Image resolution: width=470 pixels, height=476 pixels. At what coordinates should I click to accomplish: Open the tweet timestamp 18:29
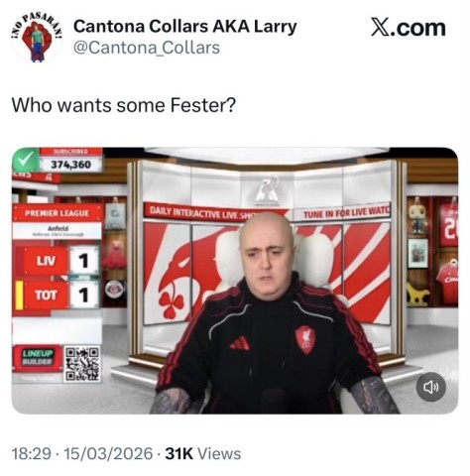click(x=32, y=453)
